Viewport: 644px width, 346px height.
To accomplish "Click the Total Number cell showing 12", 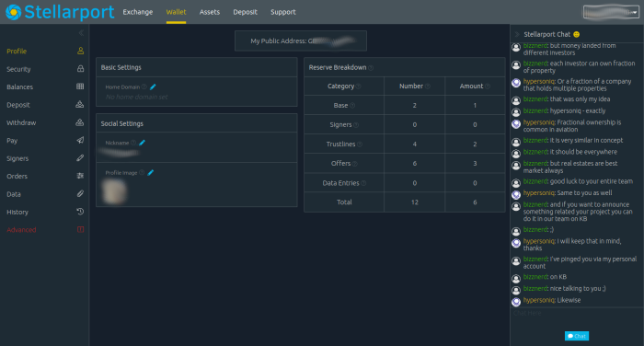I will click(x=414, y=202).
